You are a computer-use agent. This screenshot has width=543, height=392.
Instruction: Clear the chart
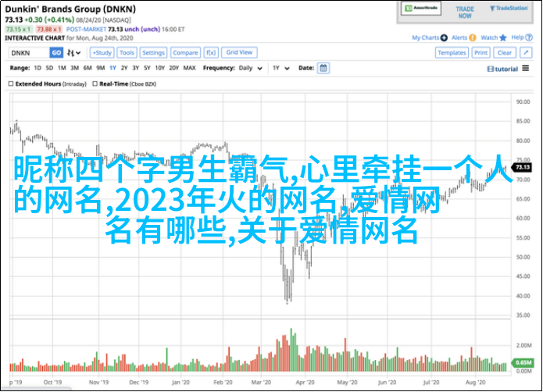[x=505, y=53]
